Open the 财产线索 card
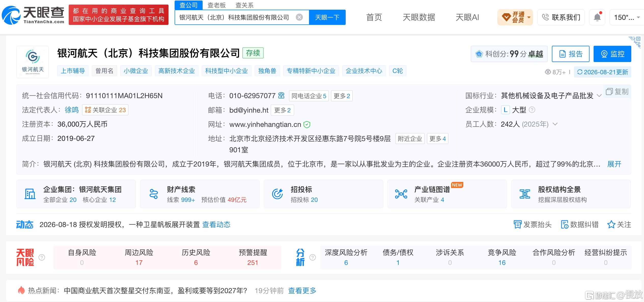 tap(200, 194)
